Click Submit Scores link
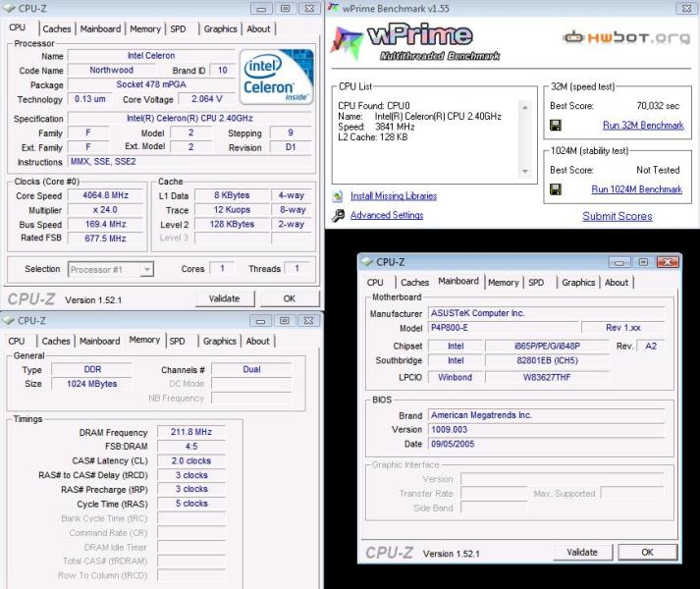This screenshot has width=700, height=589. point(617,216)
